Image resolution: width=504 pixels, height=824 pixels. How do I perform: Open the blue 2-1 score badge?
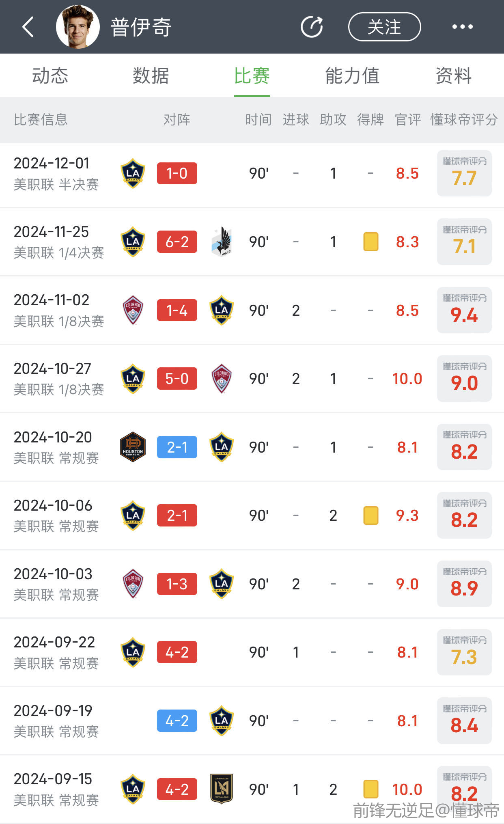point(177,447)
